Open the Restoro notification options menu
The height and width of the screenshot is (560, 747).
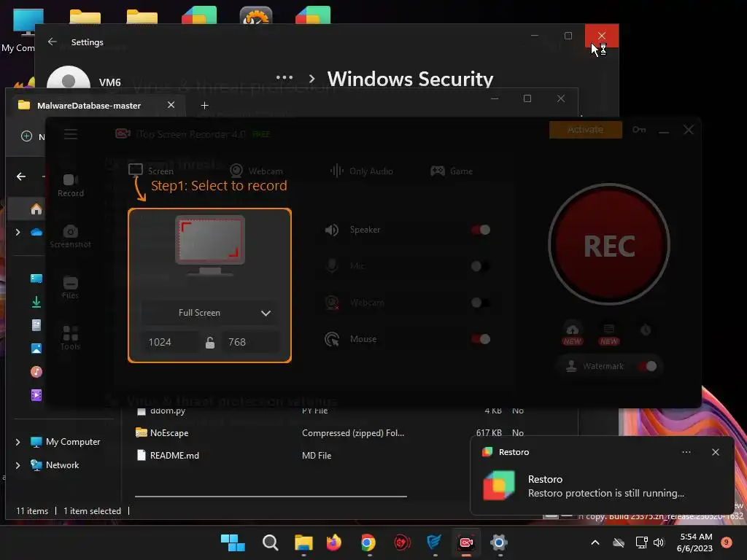[x=686, y=452]
